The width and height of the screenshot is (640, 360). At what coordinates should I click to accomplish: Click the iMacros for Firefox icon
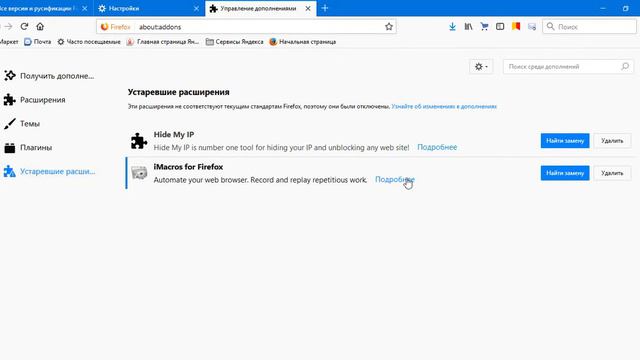[139, 173]
